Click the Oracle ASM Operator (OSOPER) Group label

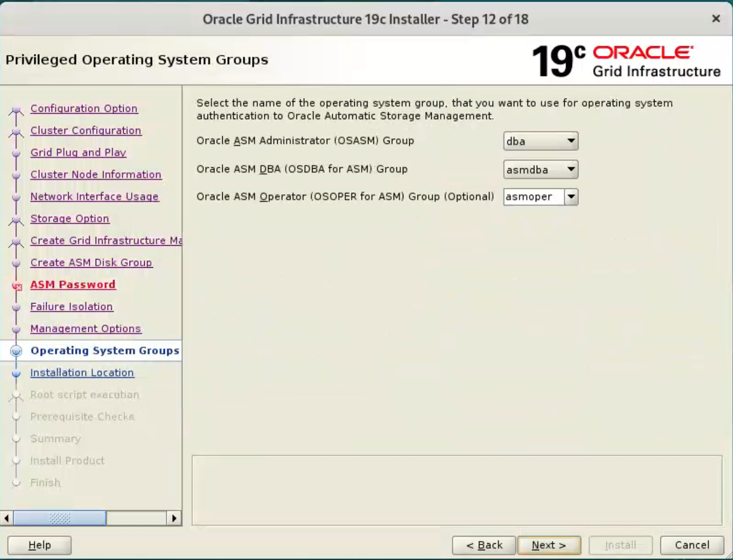click(345, 197)
